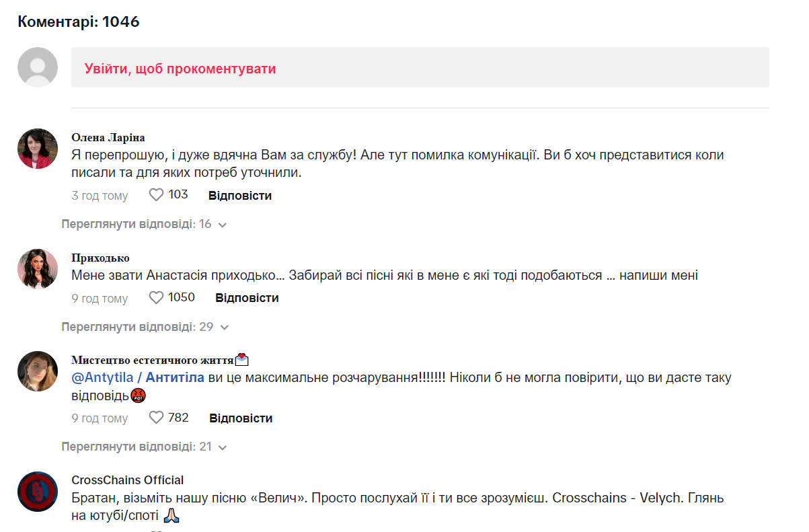Open the Олена Ларіна username link
The image size is (809, 532).
coord(108,138)
